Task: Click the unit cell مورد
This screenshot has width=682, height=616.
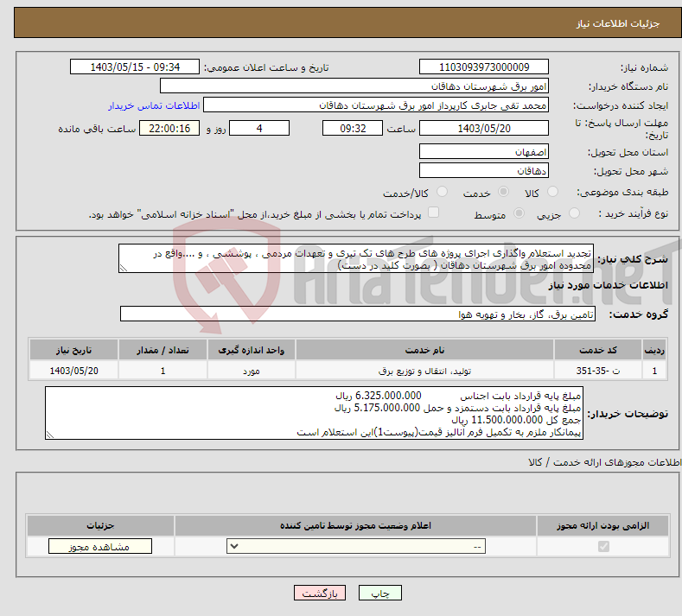Action: tap(251, 371)
